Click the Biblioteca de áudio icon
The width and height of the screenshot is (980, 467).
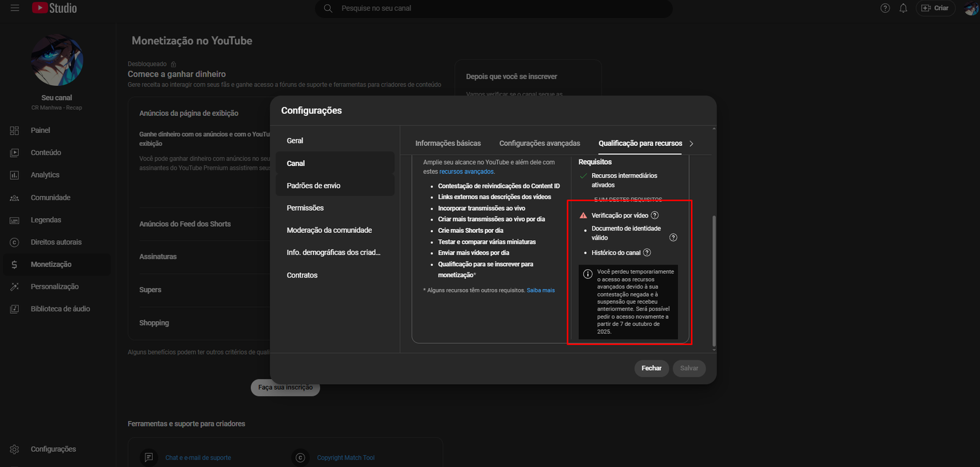15,309
